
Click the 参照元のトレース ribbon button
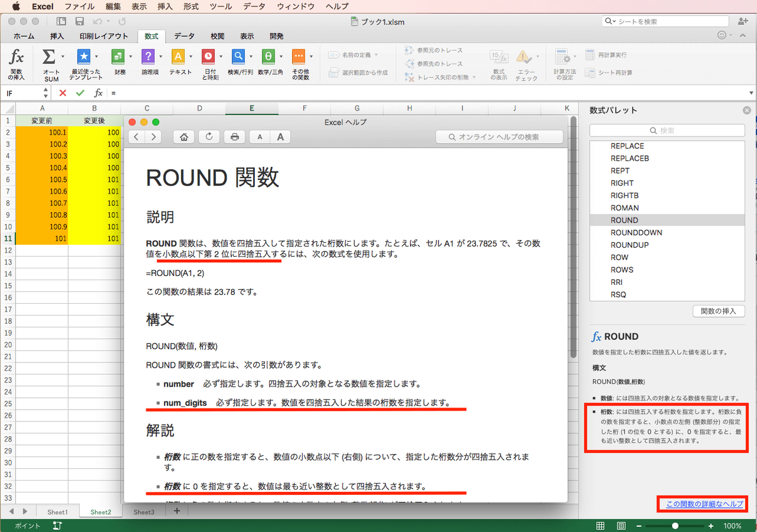coord(434,50)
